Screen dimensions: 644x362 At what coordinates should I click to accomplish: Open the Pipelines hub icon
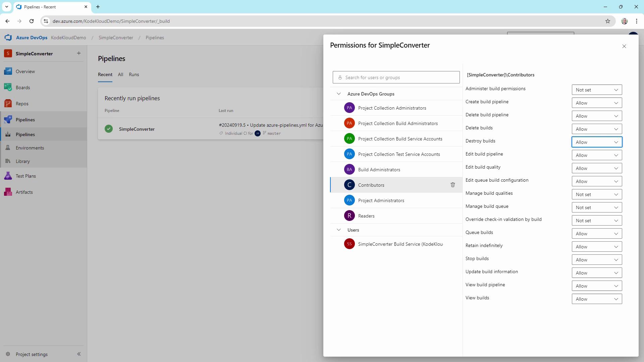tap(8, 120)
